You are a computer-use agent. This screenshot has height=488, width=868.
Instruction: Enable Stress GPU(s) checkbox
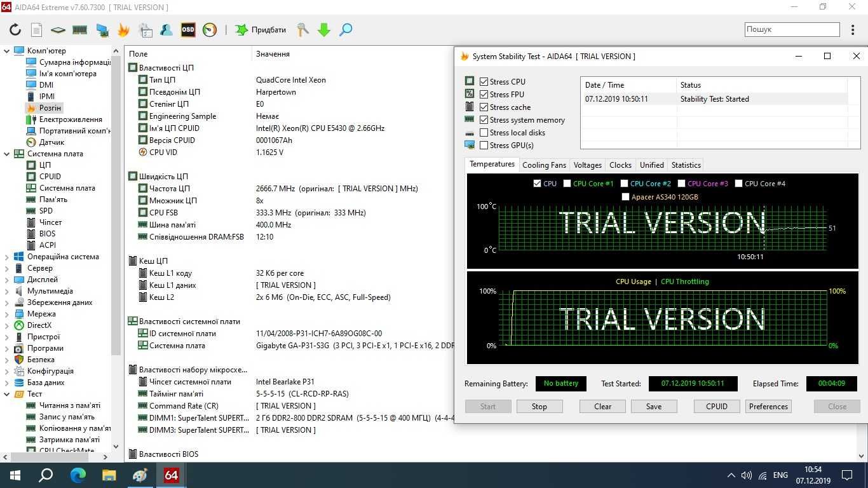[x=484, y=145]
